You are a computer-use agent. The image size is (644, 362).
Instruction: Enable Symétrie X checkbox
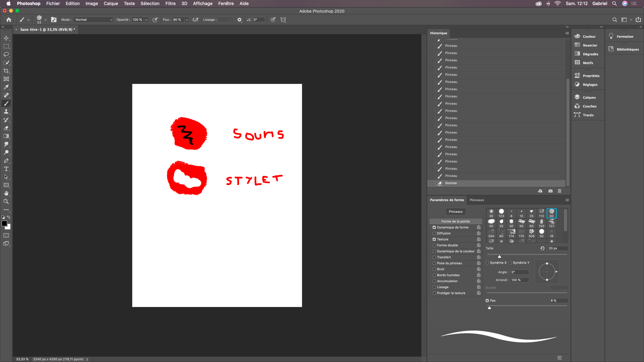(x=487, y=263)
